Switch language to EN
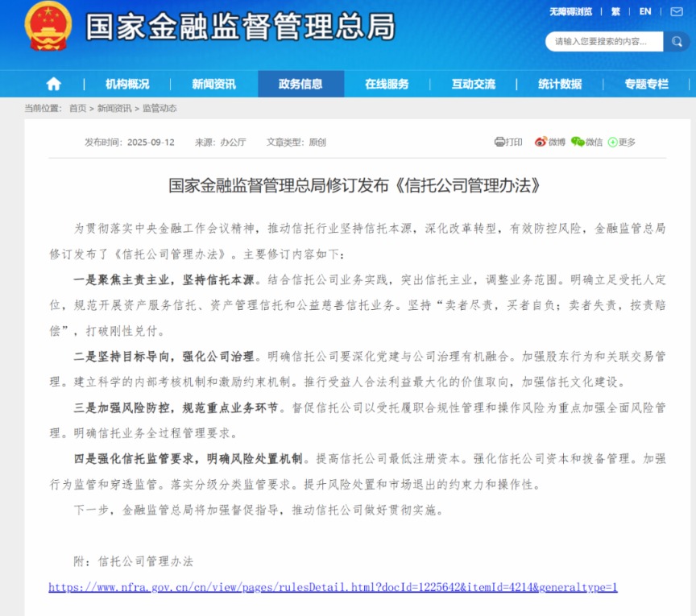Screen dimensions: 696x616 click(x=645, y=11)
